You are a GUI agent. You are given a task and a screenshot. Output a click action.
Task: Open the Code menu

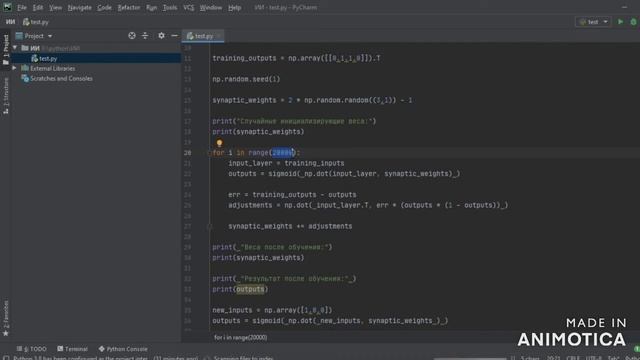(104, 7)
